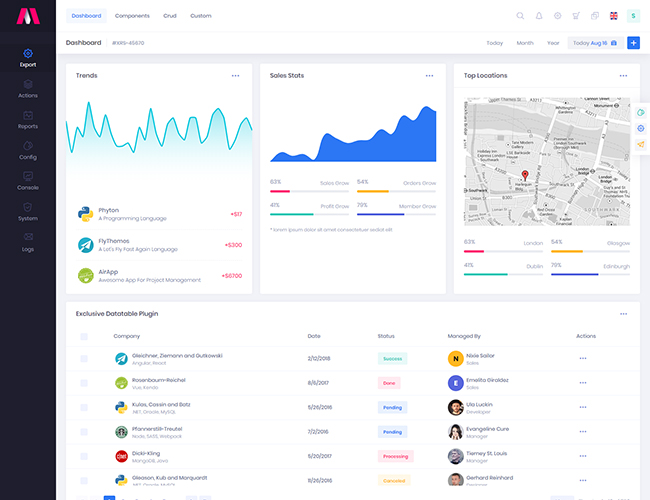Viewport: 650px width, 500px height.
Task: Open Sales Stats three-dot menu
Action: [429, 76]
